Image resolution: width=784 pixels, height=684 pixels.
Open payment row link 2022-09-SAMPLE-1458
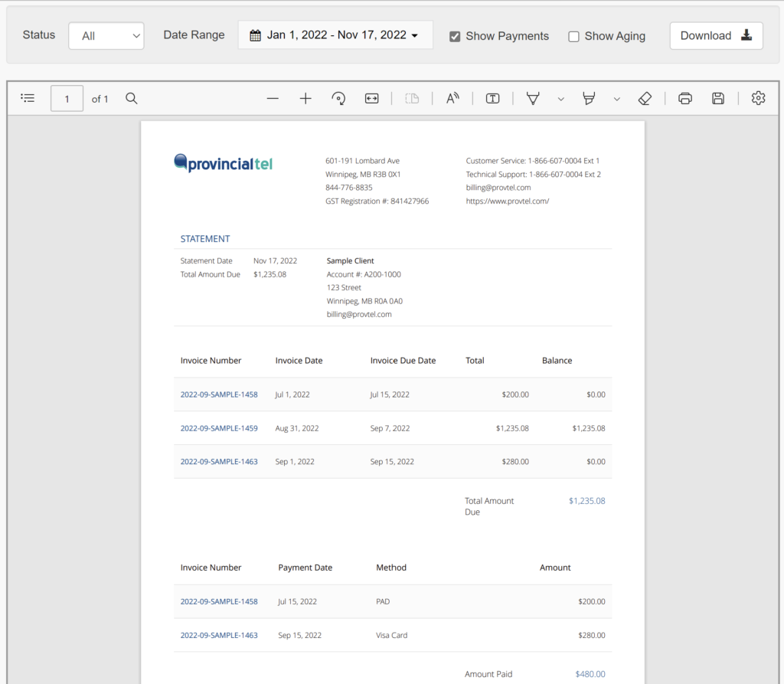(219, 601)
